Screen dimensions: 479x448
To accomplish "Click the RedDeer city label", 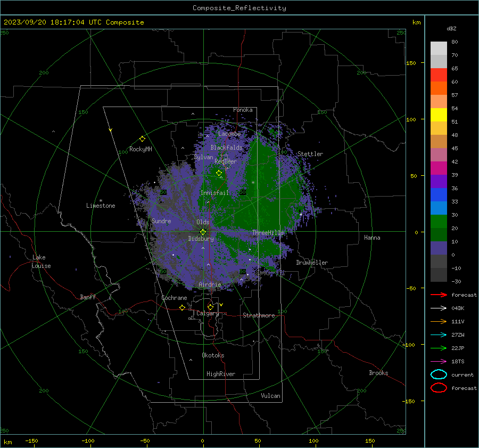I will click(226, 161).
